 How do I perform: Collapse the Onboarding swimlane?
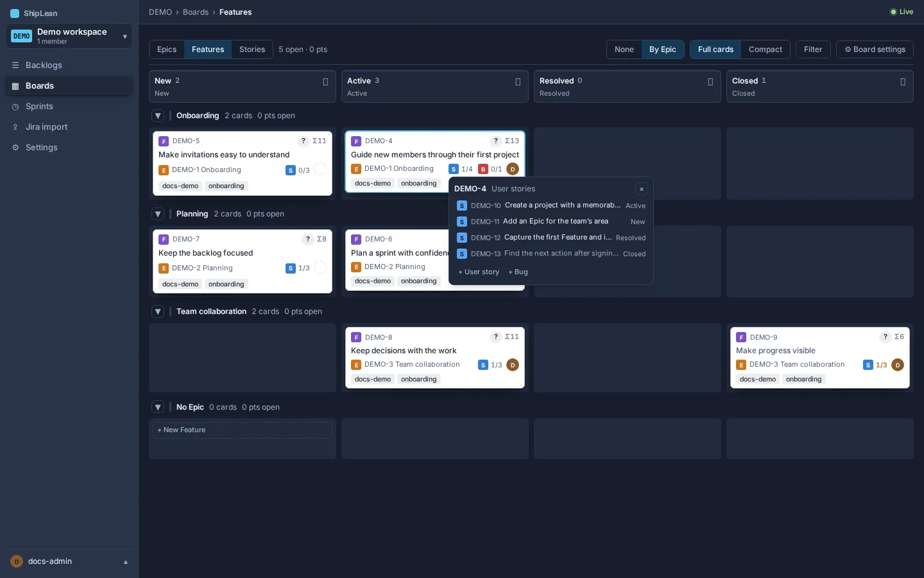pyautogui.click(x=158, y=116)
